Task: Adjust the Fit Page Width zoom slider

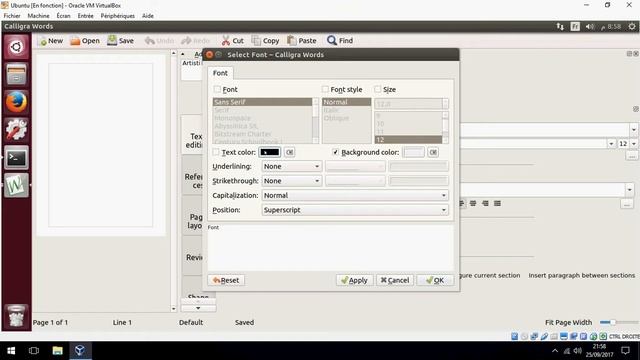Action: pos(619,322)
